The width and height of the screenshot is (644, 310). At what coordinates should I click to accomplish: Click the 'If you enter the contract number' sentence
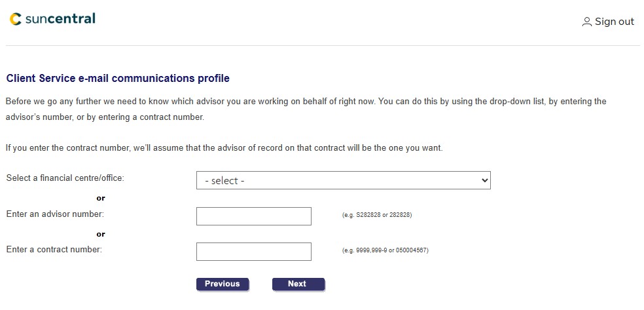(x=224, y=148)
